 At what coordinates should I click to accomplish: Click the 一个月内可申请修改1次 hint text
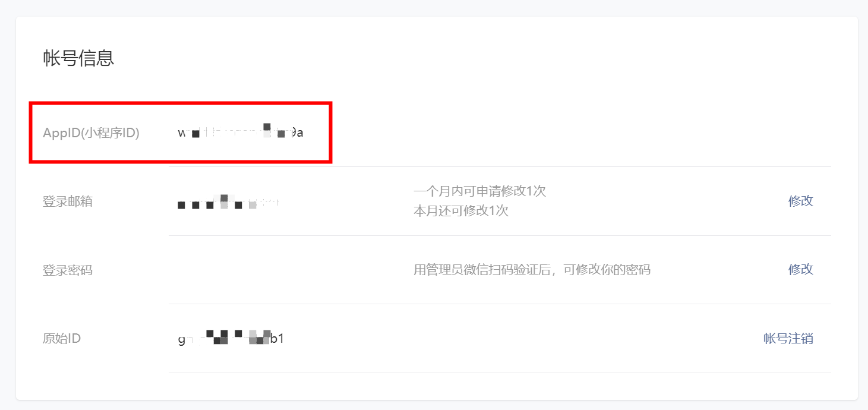[x=479, y=191]
